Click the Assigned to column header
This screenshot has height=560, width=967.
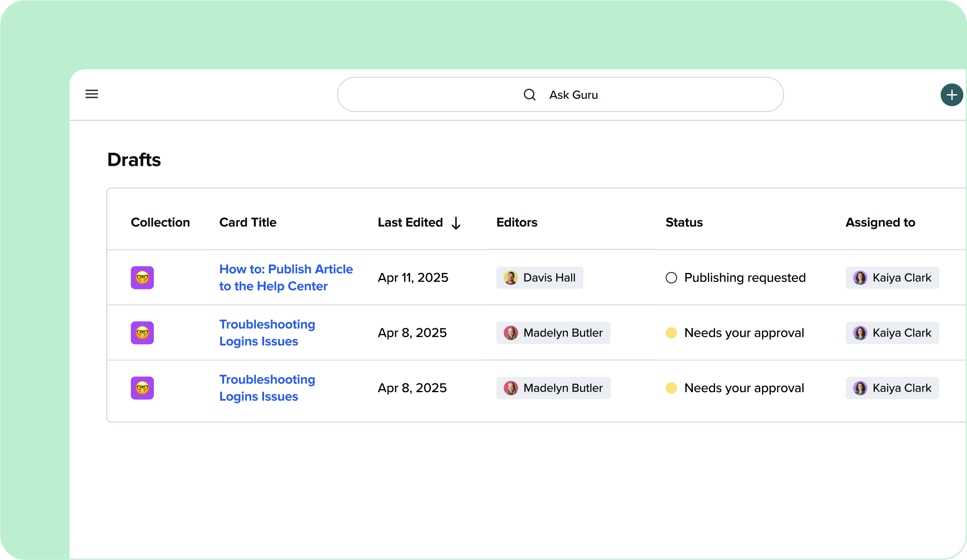click(880, 222)
